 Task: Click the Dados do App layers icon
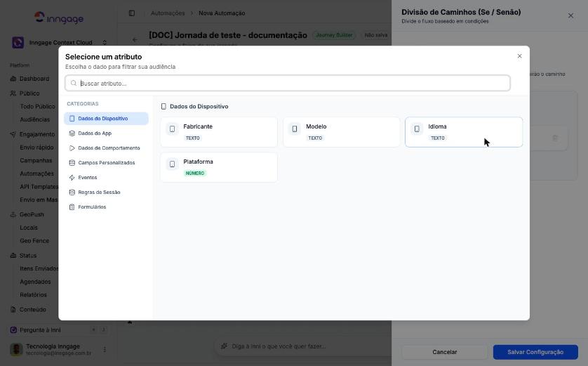(x=72, y=133)
